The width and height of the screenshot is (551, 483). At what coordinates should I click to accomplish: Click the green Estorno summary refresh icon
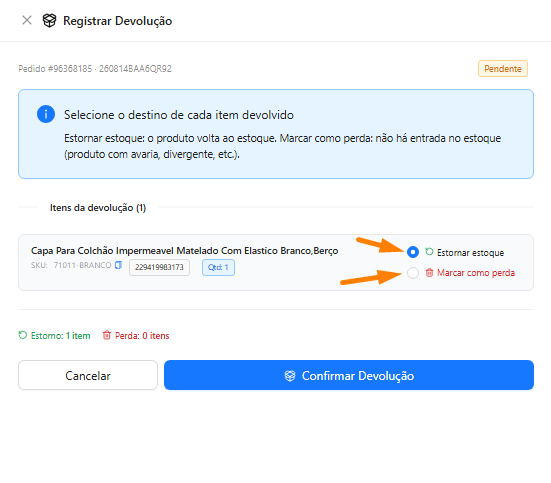coord(23,335)
